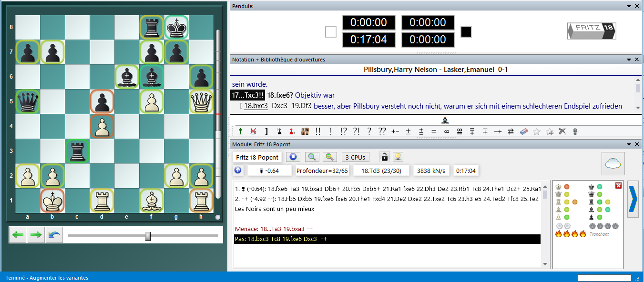Click the 'Bibliothèque d'ouvertures' tab label

click(293, 60)
